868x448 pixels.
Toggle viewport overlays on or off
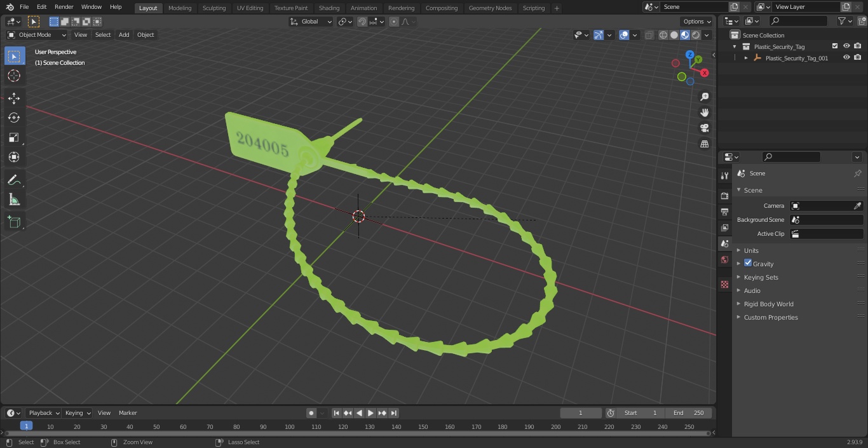coord(624,35)
